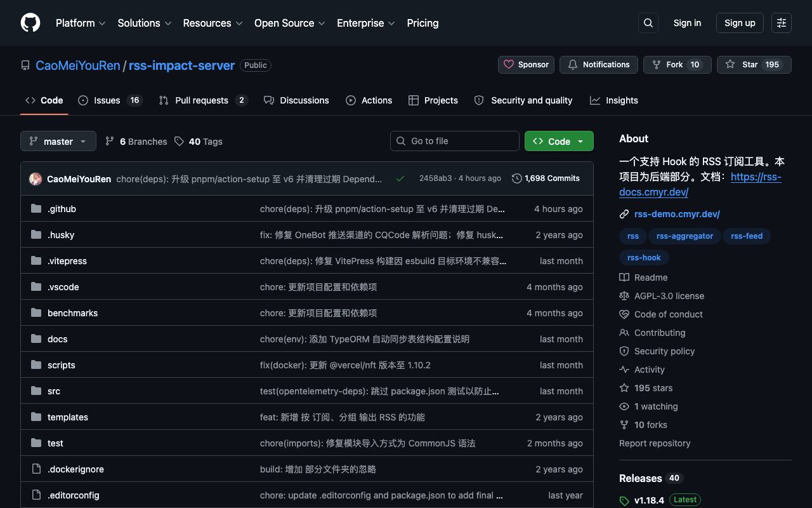The height and width of the screenshot is (508, 812).
Task: Click the eye icon beside 1 watching
Action: (624, 406)
